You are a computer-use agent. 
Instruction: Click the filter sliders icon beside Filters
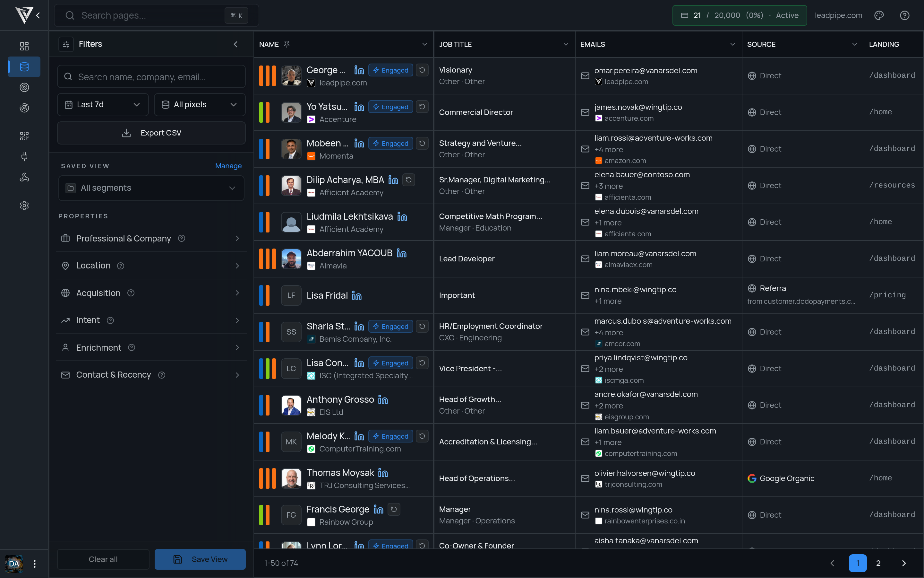tap(66, 44)
